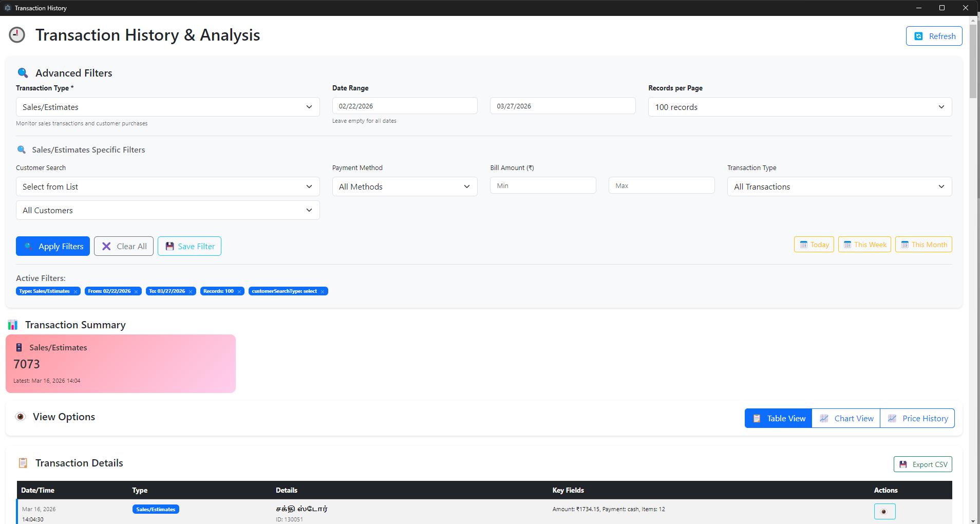The width and height of the screenshot is (980, 524).
Task: Click the bar chart icon beside Transaction Summary
Action: tap(12, 324)
